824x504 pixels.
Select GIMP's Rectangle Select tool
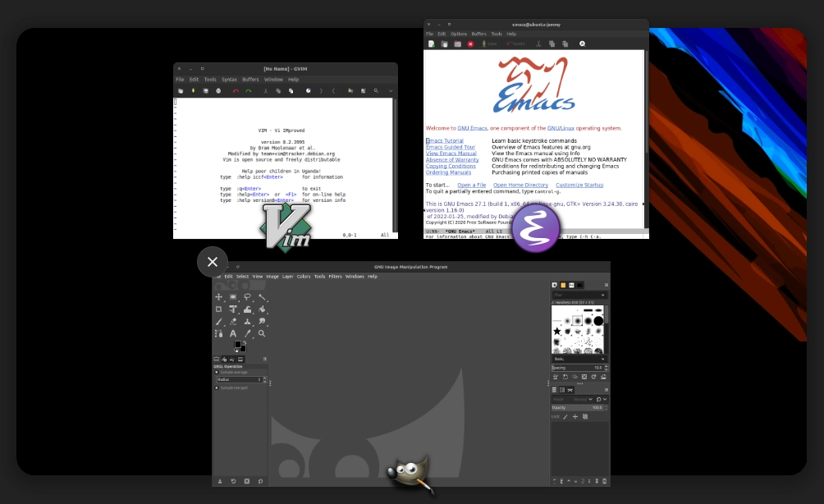(x=233, y=297)
